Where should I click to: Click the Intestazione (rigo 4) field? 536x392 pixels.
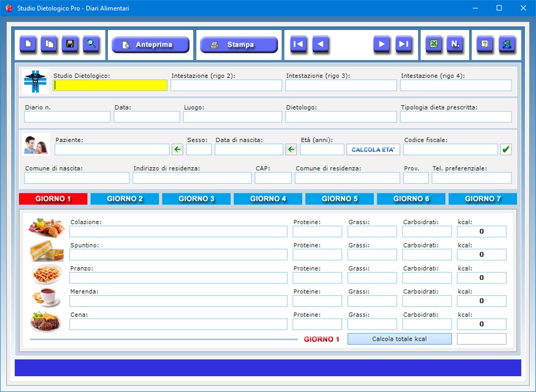pyautogui.click(x=456, y=85)
